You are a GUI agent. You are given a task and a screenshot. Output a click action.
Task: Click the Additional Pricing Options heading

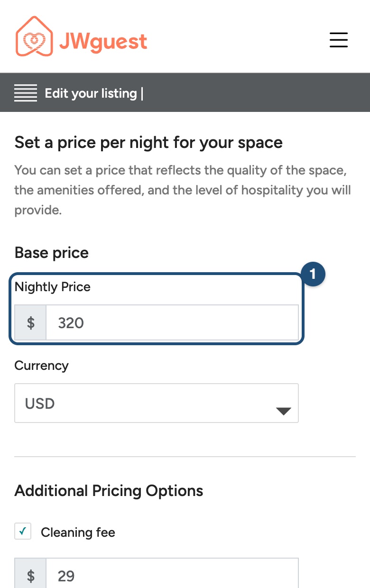pos(109,490)
